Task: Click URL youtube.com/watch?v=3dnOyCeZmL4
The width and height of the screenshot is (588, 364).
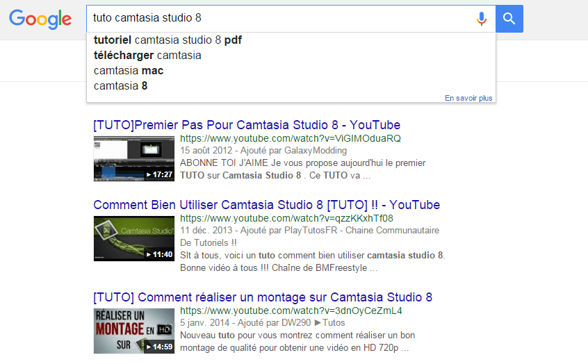Action: click(x=291, y=311)
